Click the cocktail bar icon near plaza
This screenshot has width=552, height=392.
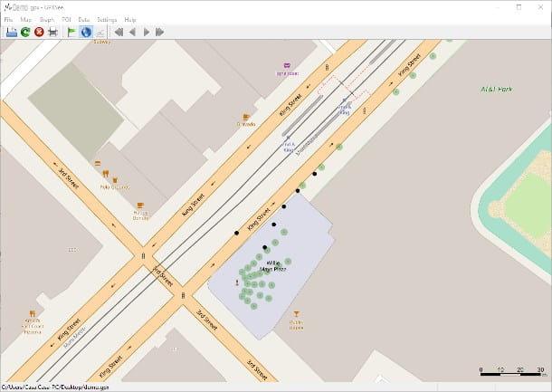pos(297,314)
